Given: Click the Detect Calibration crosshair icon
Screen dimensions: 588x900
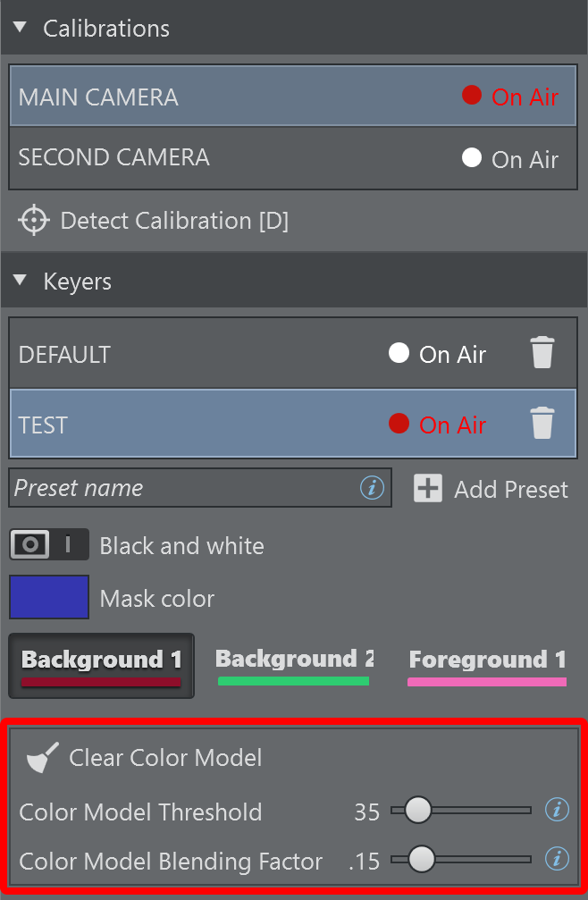Looking at the screenshot, I should (34, 221).
